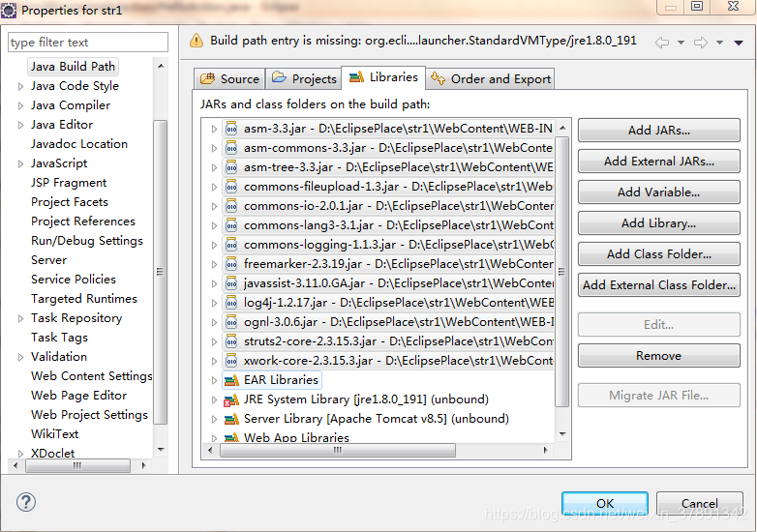Click the Add Library... button
757x532 pixels.
[x=658, y=222]
